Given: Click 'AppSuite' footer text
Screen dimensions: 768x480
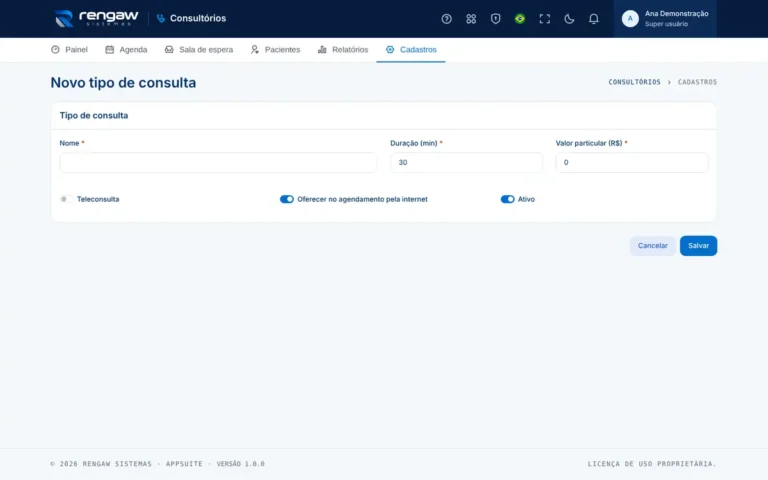Looking at the screenshot, I should pyautogui.click(x=184, y=464).
